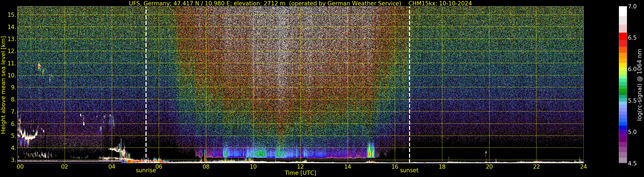
Task: Click the '11.' km height tick label
Action: pos(12,63)
